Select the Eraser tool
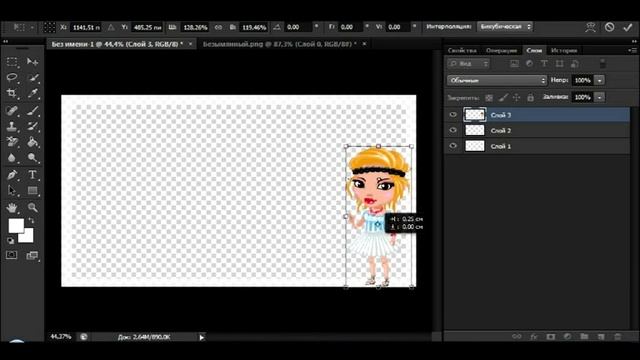This screenshot has height=360, width=640. point(12,142)
